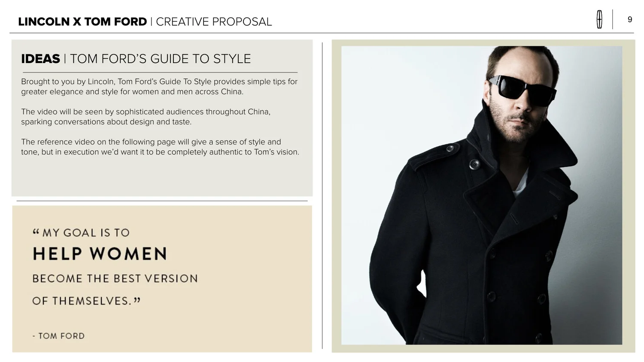Click the bold HELP WOMEN text

(100, 253)
